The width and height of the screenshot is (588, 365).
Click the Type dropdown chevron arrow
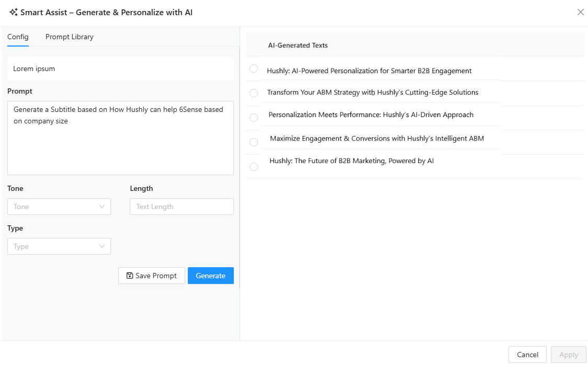coord(101,246)
